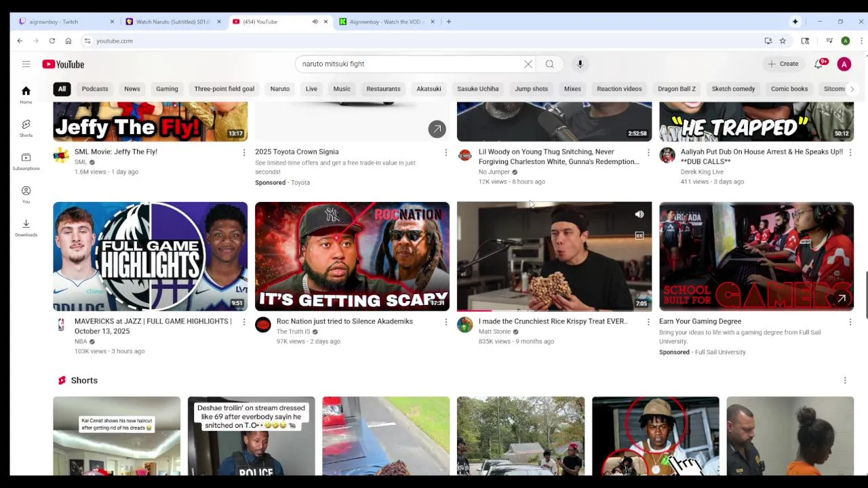The width and height of the screenshot is (868, 488).
Task: Open the MAVERICKS at JAZZ highlights title
Action: point(153,326)
